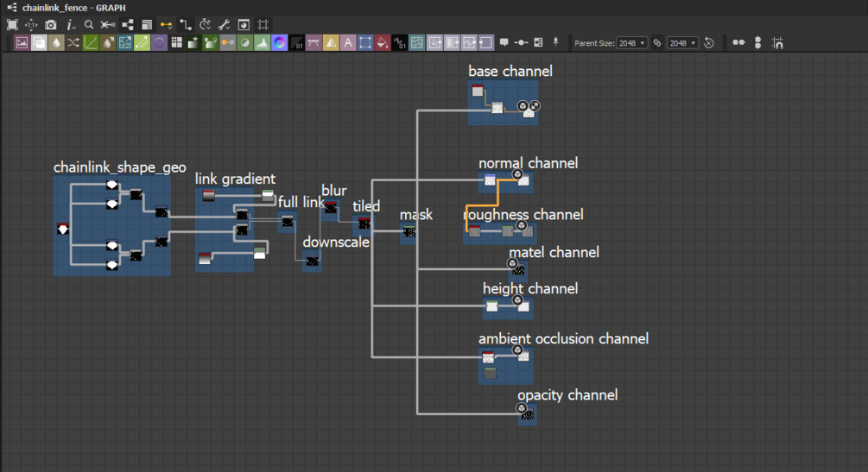
Task: Select the HSL color wheel node icon
Action: [280, 42]
